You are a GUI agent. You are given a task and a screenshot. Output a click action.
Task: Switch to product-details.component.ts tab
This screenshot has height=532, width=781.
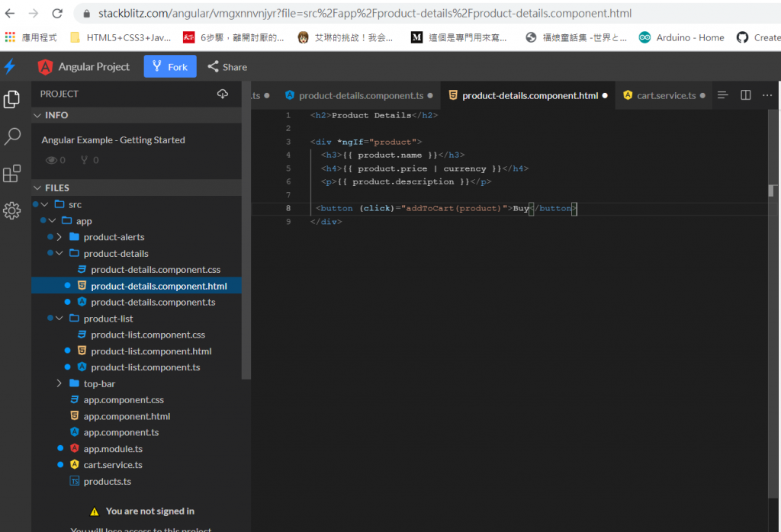(x=358, y=95)
